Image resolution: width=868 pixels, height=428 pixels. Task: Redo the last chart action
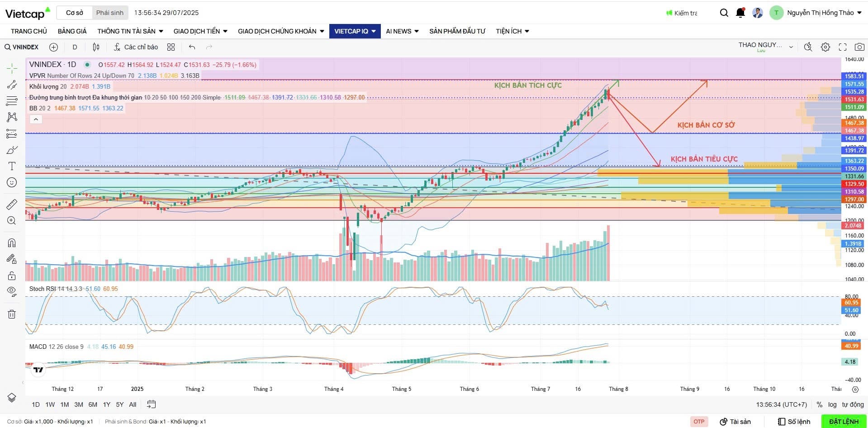209,47
